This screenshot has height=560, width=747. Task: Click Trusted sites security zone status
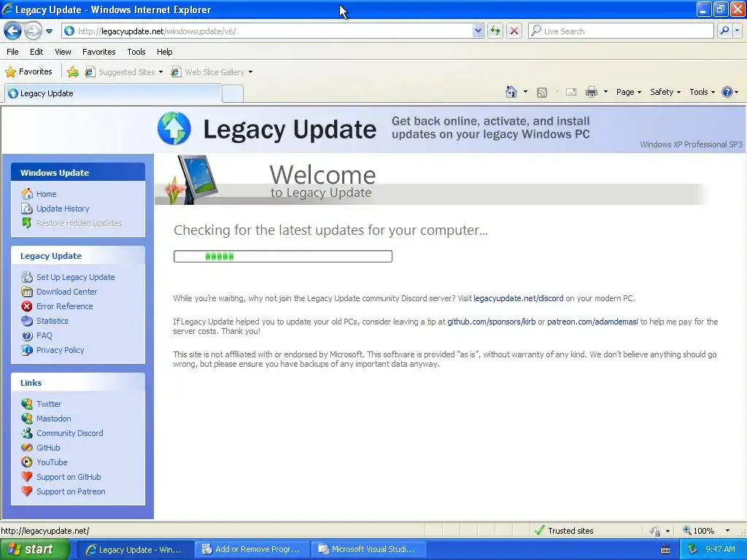[x=564, y=531]
